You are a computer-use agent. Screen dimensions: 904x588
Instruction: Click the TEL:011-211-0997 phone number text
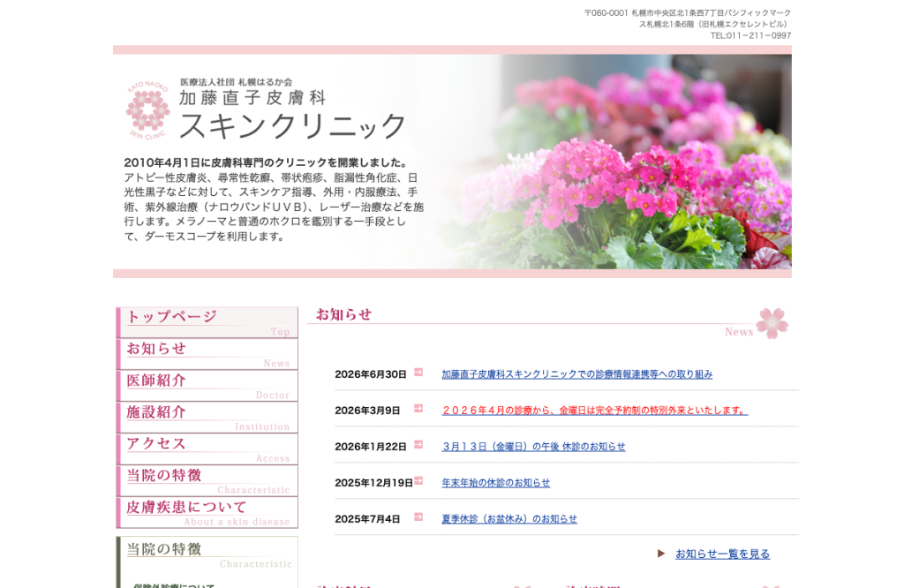(750, 35)
